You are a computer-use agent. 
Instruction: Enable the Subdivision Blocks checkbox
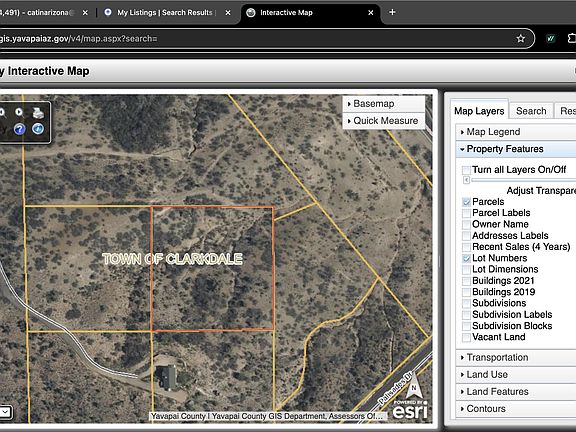click(x=466, y=326)
